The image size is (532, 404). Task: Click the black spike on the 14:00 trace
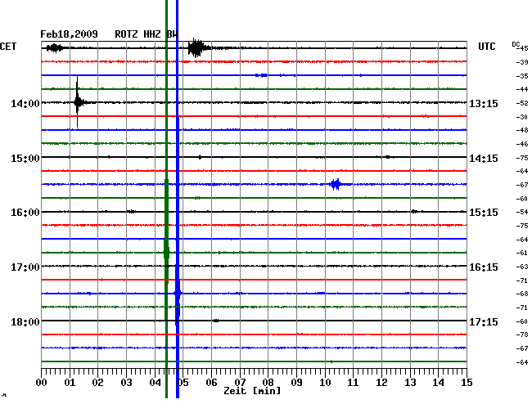click(x=78, y=101)
